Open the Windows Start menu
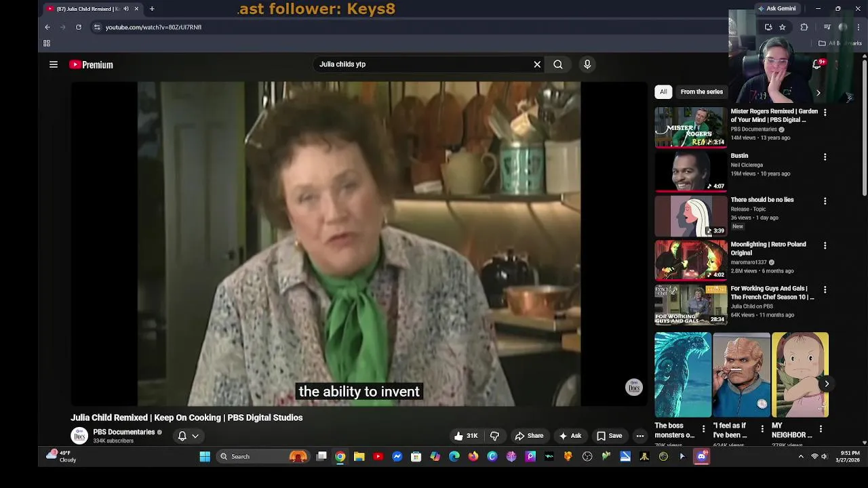The width and height of the screenshot is (868, 488). (x=205, y=457)
